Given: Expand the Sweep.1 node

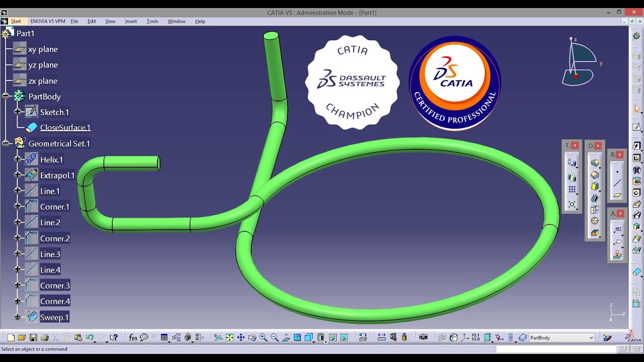Looking at the screenshot, I should tap(18, 317).
